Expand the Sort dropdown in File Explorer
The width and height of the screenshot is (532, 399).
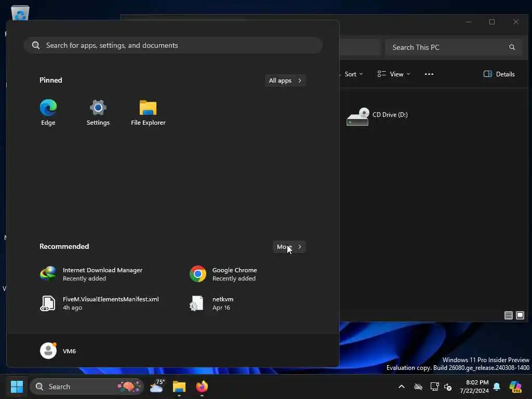(x=353, y=74)
